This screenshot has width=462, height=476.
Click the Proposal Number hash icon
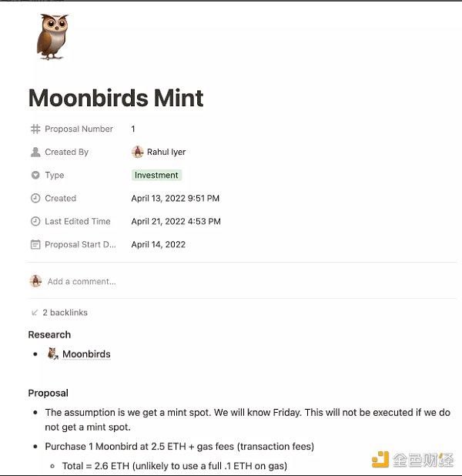point(35,129)
